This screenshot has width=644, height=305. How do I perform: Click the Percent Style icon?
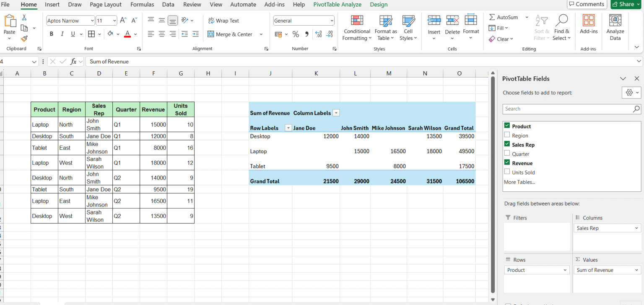[x=296, y=34]
